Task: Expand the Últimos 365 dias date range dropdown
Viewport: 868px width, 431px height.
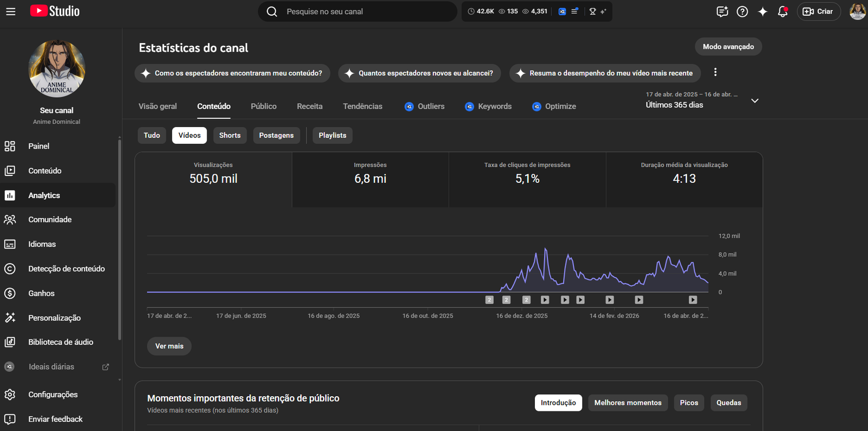Action: point(755,101)
